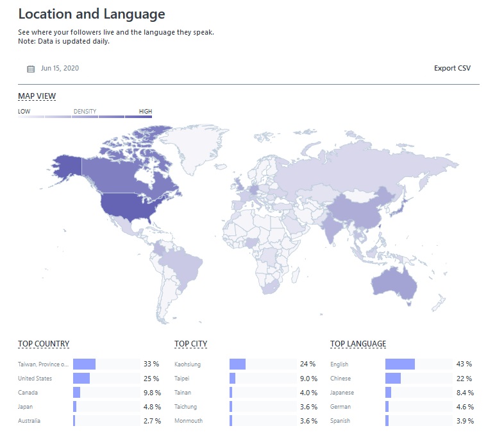504x444 pixels.
Task: Open the Jun 15, 2020 date picker
Action: tap(59, 69)
